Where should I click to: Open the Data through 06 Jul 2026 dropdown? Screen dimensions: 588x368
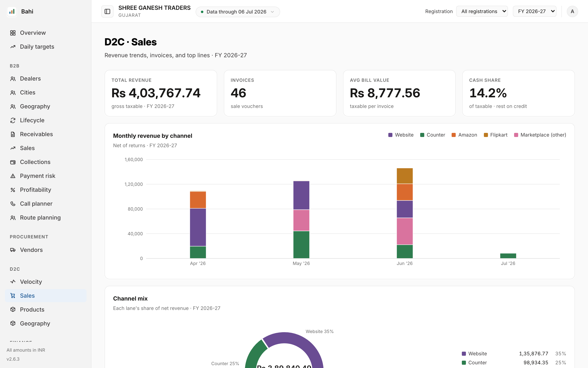click(238, 12)
